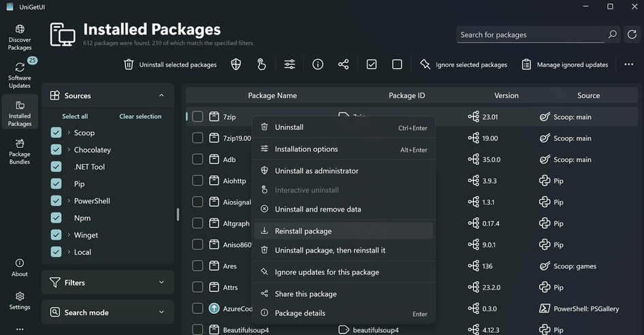
Task: Select Uninstall and remove data
Action: [343, 209]
